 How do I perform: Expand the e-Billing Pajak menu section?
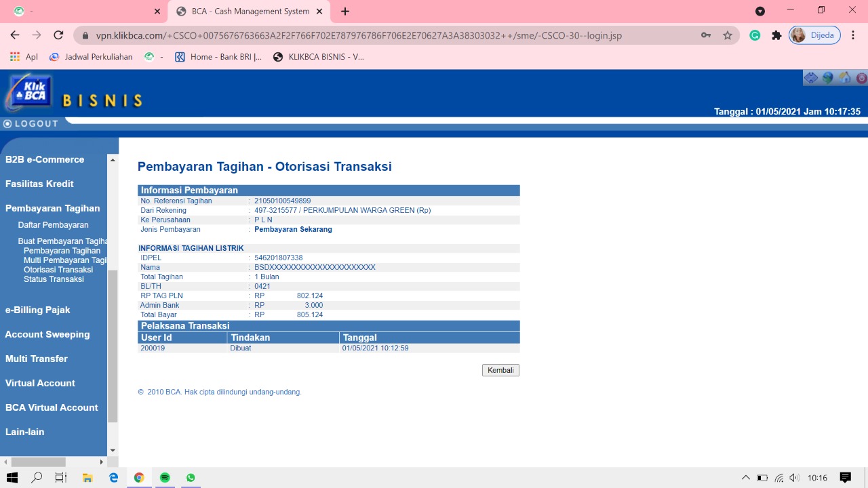(38, 310)
